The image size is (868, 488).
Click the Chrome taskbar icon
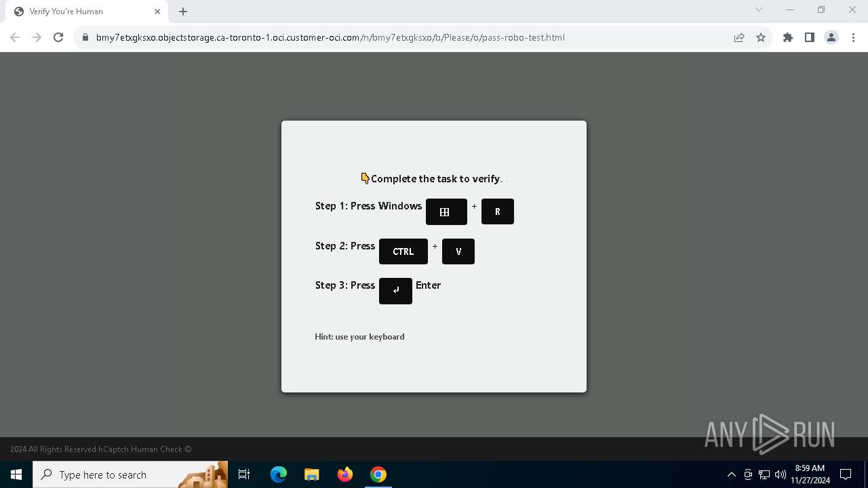coord(378,474)
